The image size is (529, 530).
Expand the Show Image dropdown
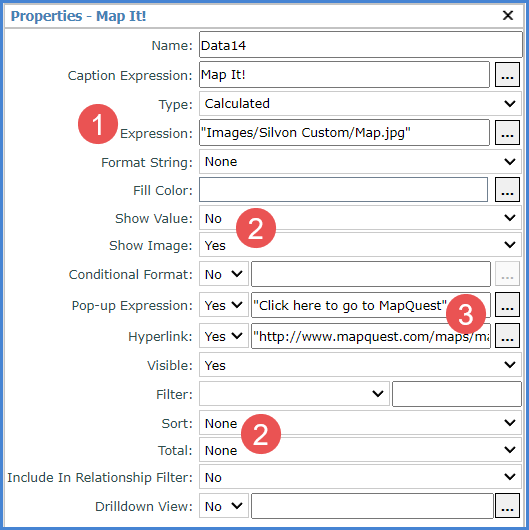[x=360, y=245]
